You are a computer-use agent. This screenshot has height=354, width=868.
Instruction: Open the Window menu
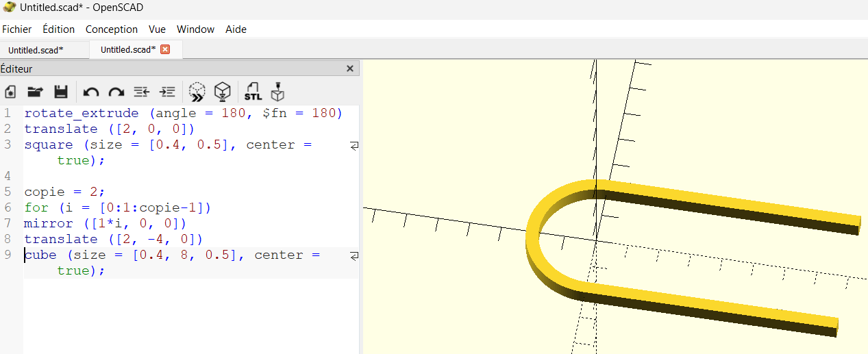point(196,29)
